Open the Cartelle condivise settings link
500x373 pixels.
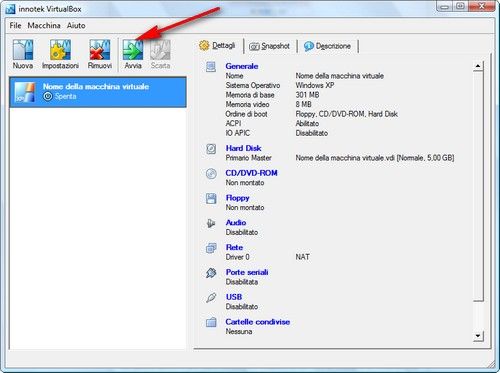click(258, 322)
